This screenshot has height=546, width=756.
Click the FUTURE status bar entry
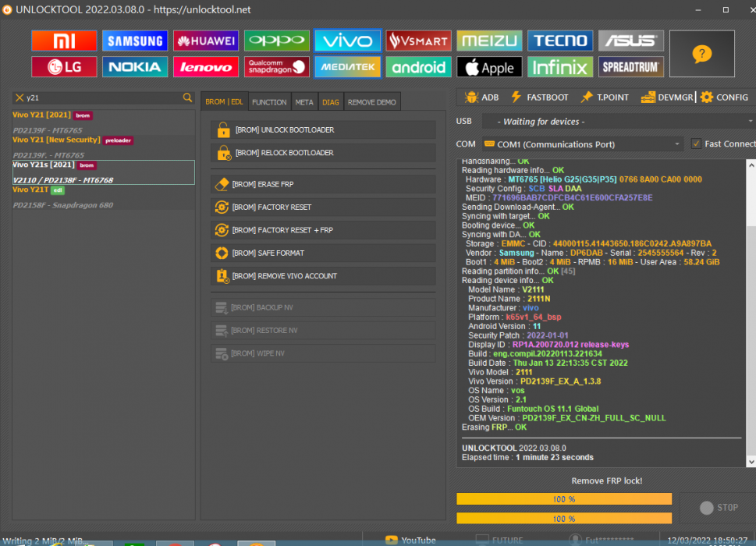tap(499, 541)
